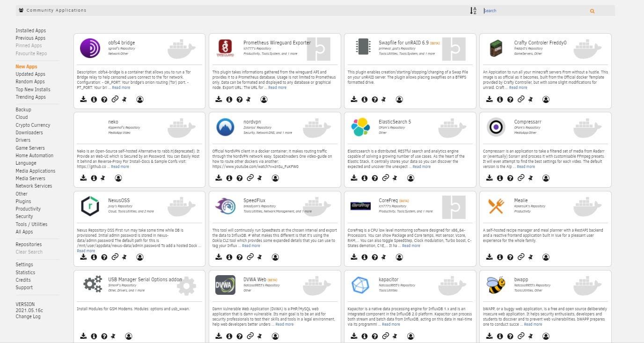Open obfs4 bridge repository profile icon
This screenshot has height=343, width=644.
pos(139,100)
